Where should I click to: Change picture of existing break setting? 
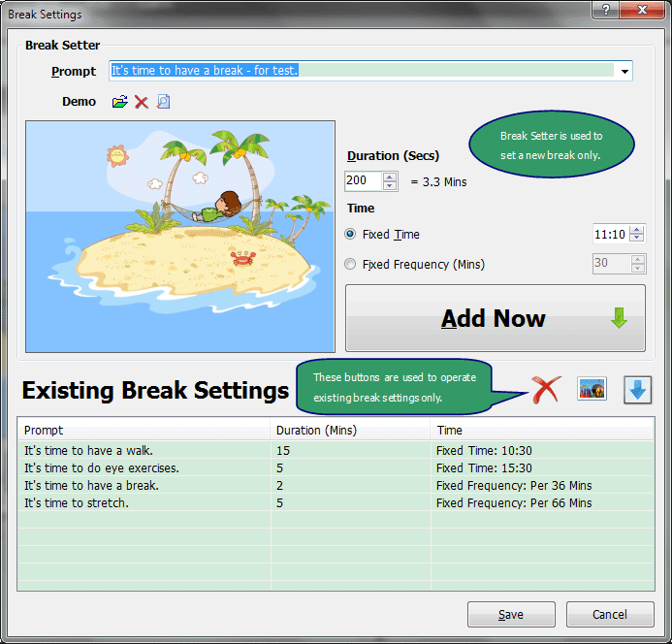click(x=592, y=389)
